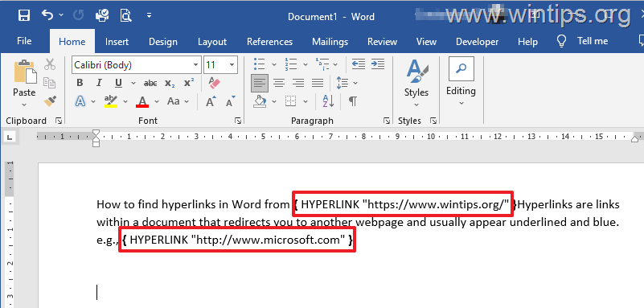Click the Numbering list icon
The height and width of the screenshot is (308, 644).
291,64
